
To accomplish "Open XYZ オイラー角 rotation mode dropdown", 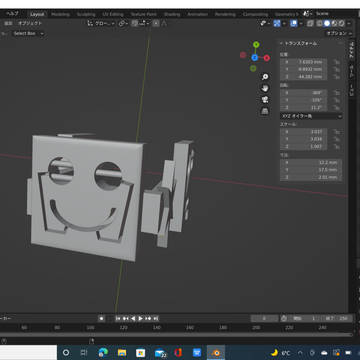I will pyautogui.click(x=311, y=116).
